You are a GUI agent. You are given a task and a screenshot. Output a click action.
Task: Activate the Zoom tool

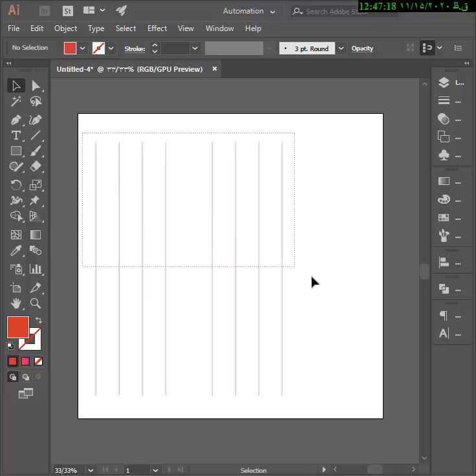tap(36, 303)
